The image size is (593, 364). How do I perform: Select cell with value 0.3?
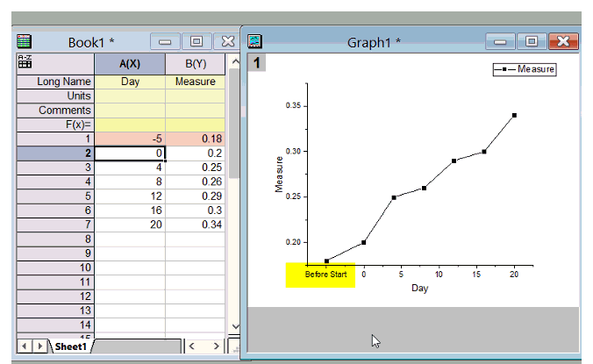(195, 211)
